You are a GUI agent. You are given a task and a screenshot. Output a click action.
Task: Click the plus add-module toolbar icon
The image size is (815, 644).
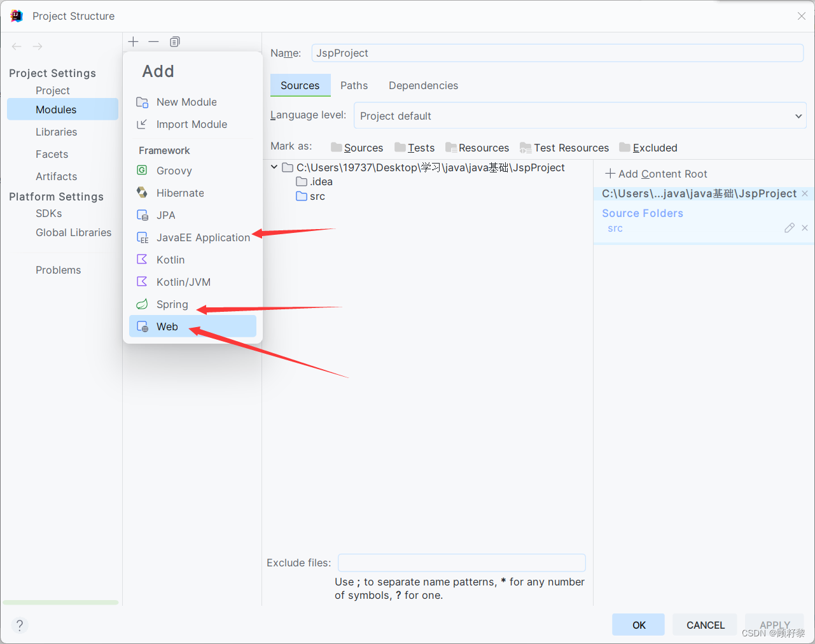point(133,41)
